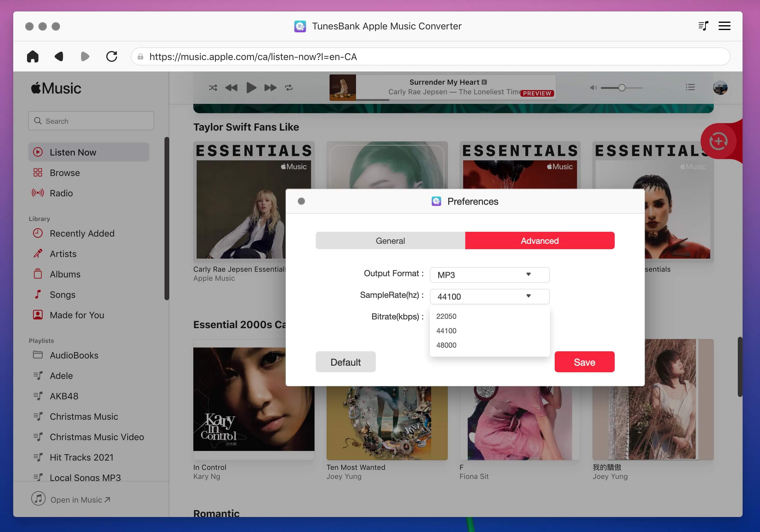Expand the Output Format MP3 dropdown

490,275
